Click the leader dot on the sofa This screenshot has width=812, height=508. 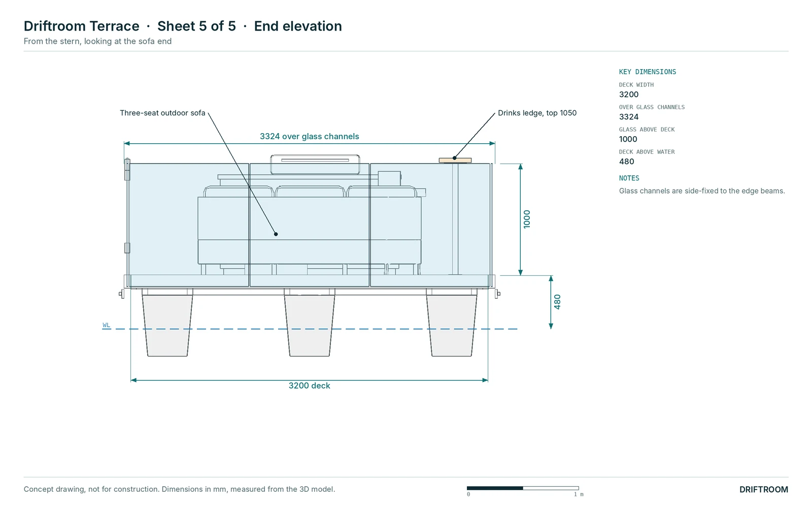pyautogui.click(x=276, y=234)
